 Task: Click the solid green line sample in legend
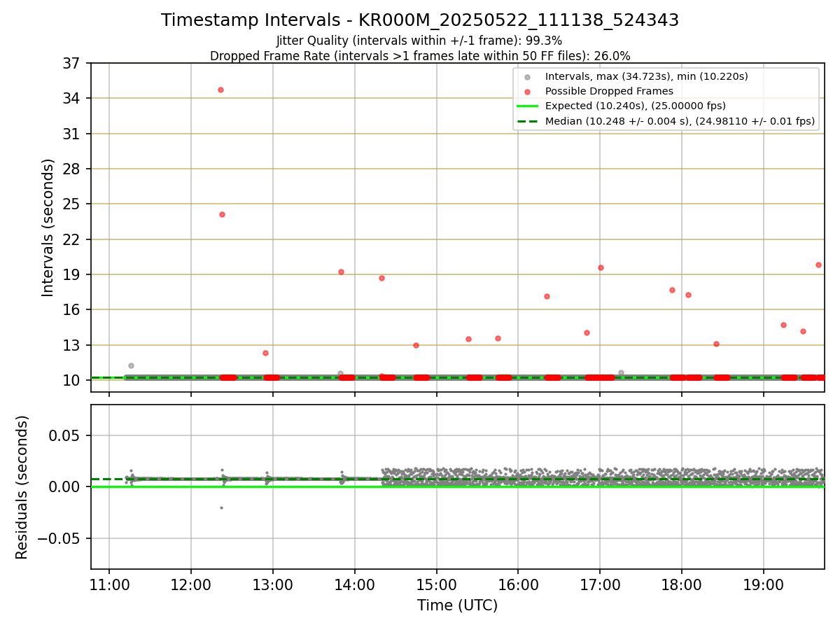pyautogui.click(x=527, y=106)
